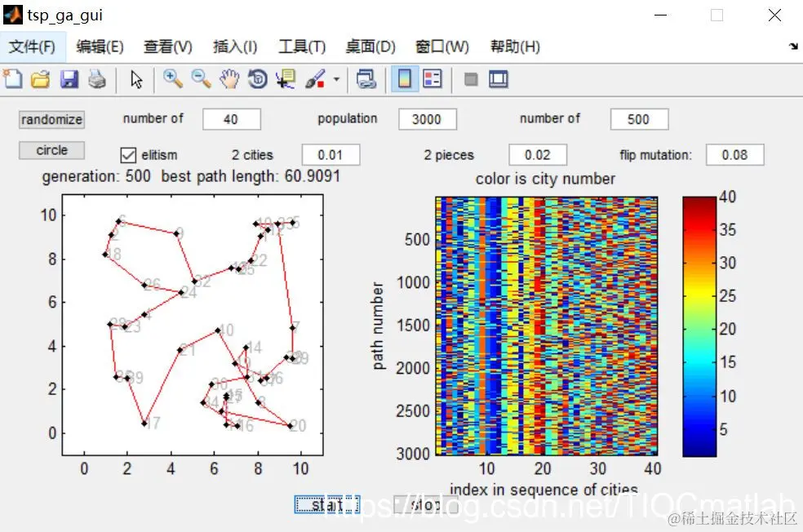The width and height of the screenshot is (803, 532).
Task: Select the Data Cursor tool
Action: 286,79
